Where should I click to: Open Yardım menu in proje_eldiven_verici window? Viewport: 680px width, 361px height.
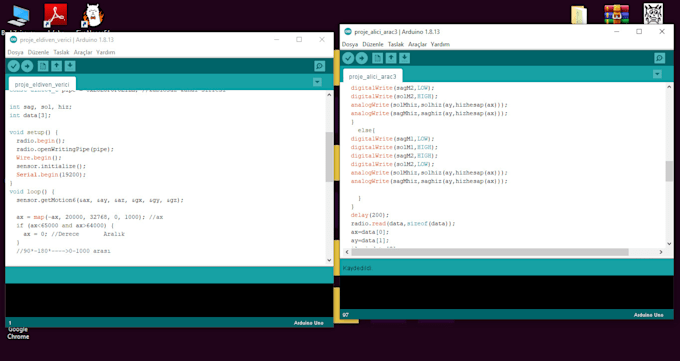105,52
